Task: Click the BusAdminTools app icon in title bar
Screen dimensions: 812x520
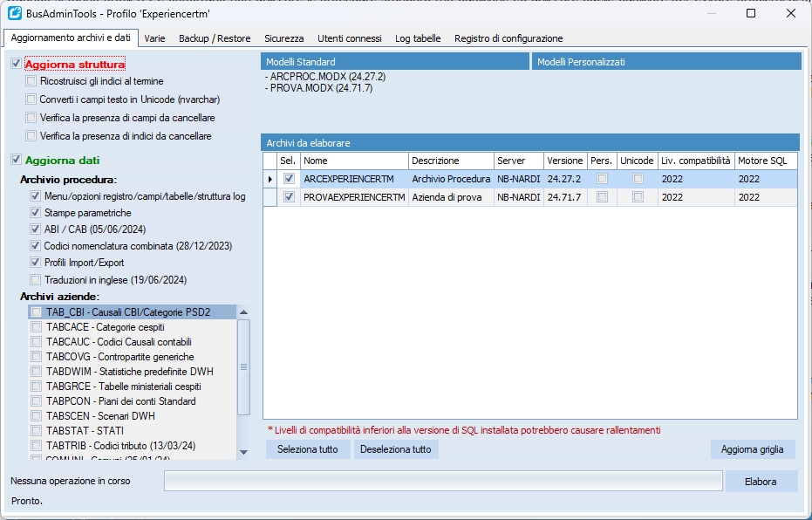Action: [x=14, y=13]
